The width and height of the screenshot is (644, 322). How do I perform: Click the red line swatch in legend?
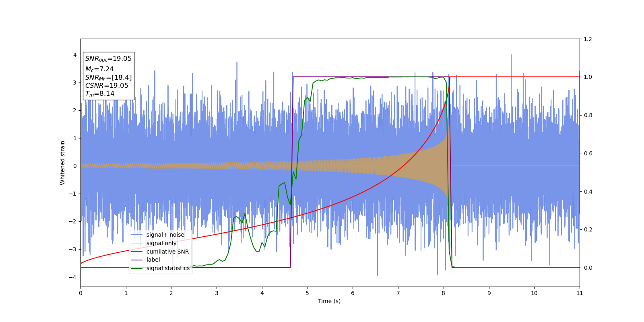click(137, 252)
